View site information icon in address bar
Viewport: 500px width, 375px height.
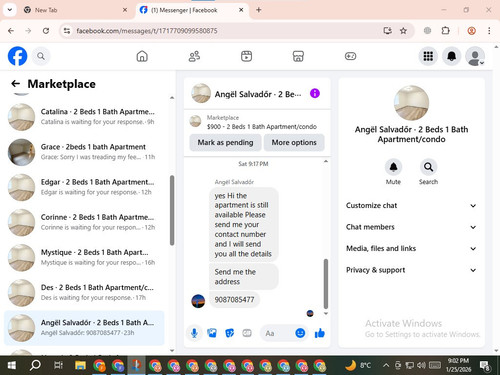click(67, 31)
